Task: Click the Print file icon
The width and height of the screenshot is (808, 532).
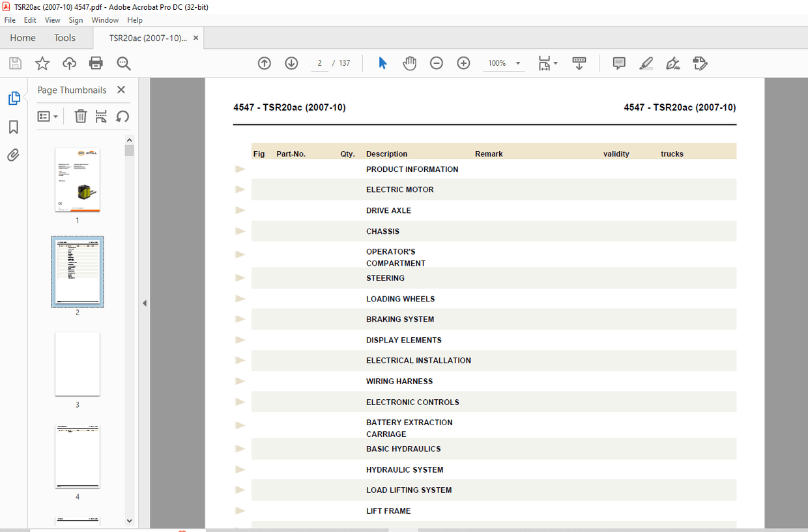Action: coord(96,63)
